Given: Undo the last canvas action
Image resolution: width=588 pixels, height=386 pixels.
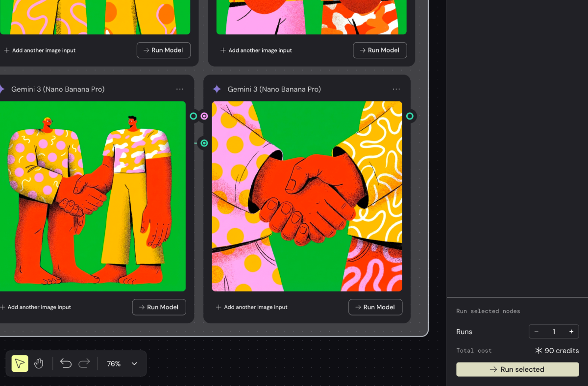Looking at the screenshot, I should pos(66,363).
